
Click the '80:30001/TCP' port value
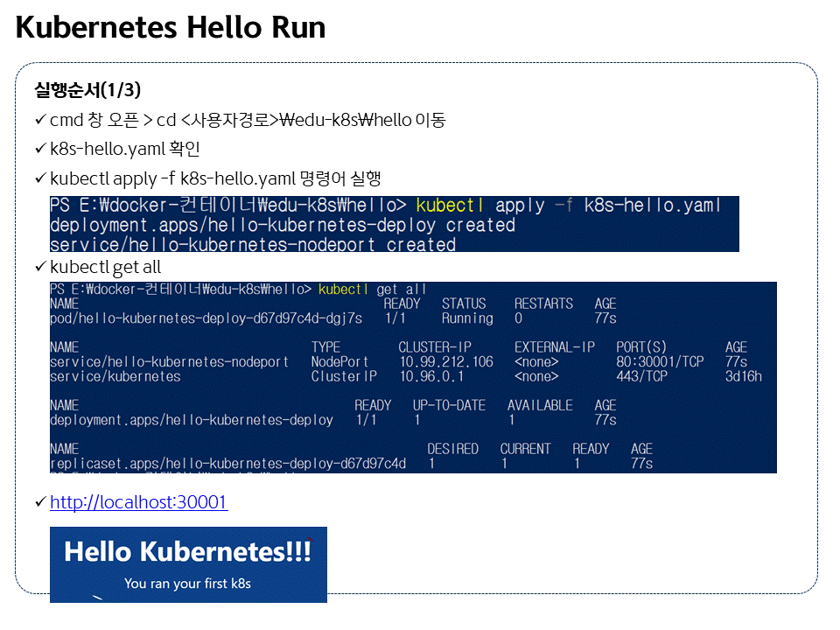click(x=660, y=361)
